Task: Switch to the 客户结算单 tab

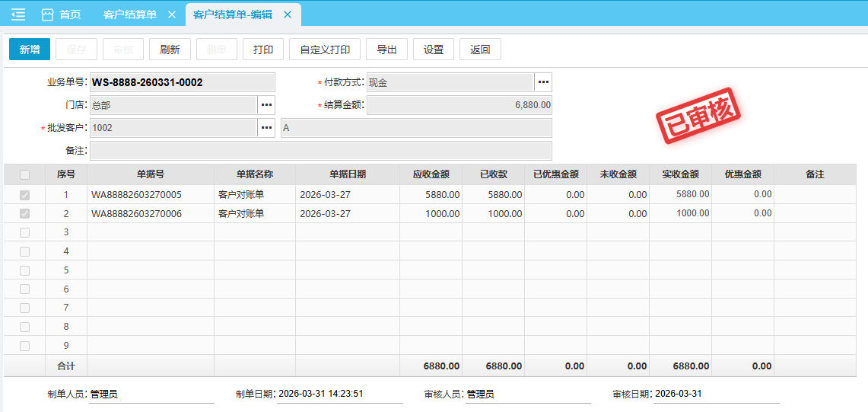Action: 129,14
